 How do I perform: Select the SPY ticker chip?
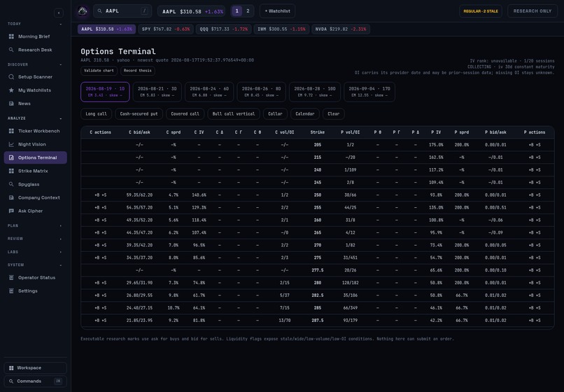[166, 29]
